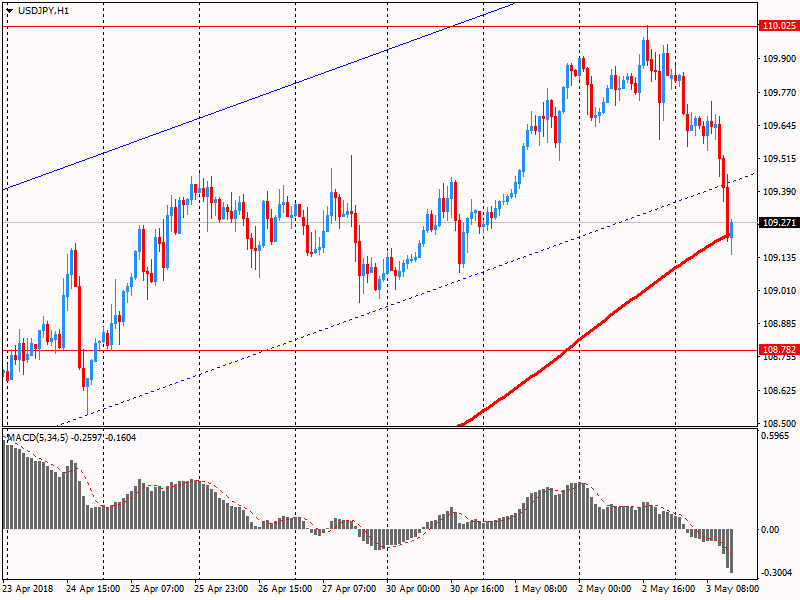Select the USDJPY,H1 chart title
The image size is (800, 600).
pos(43,11)
